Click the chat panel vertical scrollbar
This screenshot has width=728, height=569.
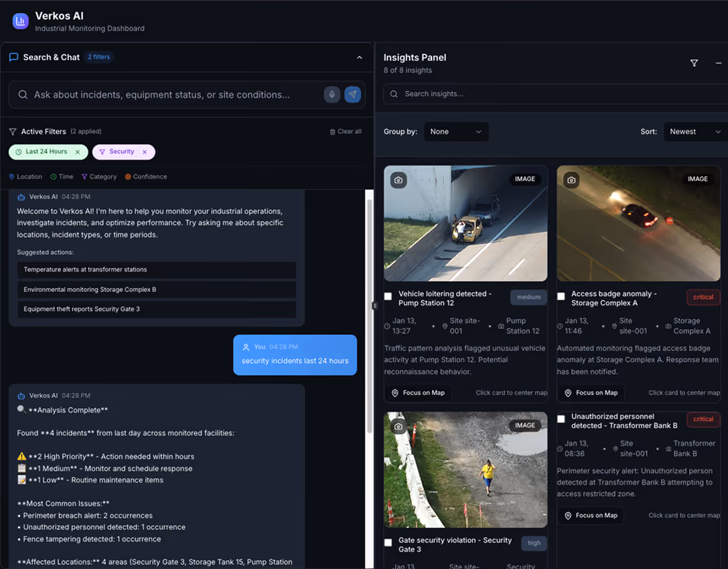[370, 315]
